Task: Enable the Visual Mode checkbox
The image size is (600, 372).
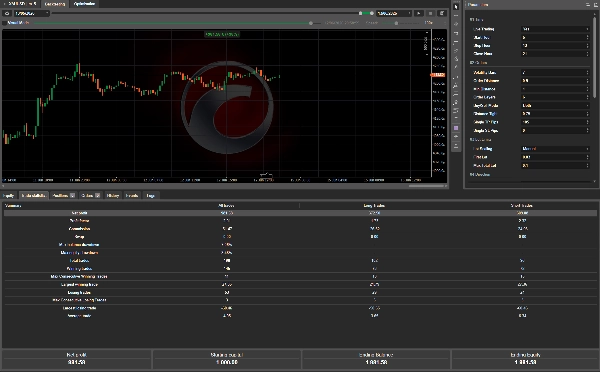Action: point(5,23)
